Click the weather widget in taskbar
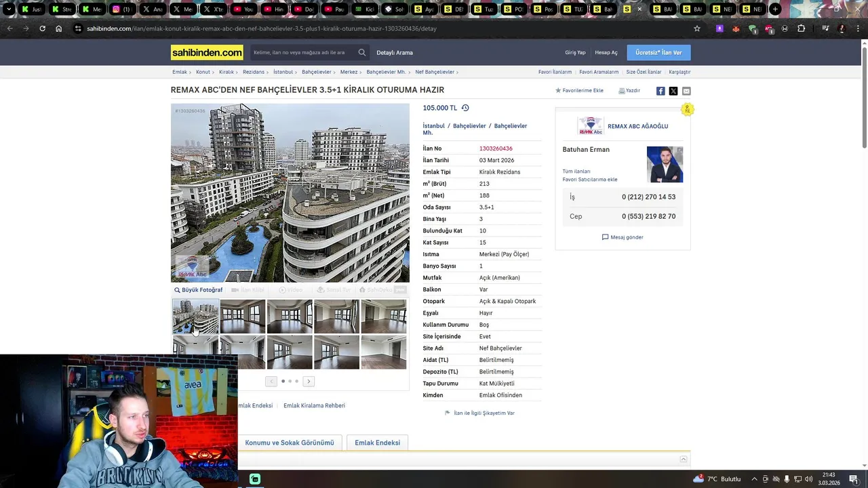The image size is (868, 488). coord(717,479)
